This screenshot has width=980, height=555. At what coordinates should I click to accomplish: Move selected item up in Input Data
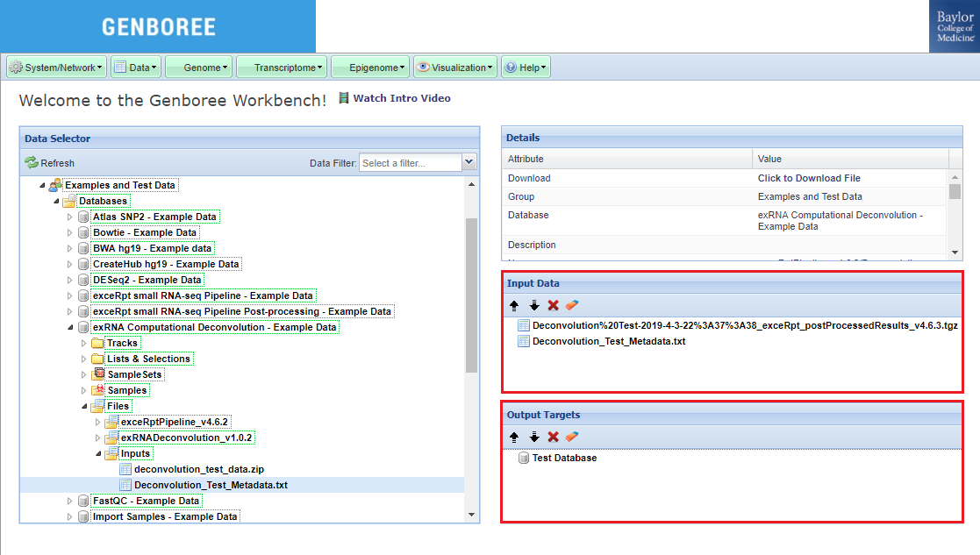tap(514, 305)
